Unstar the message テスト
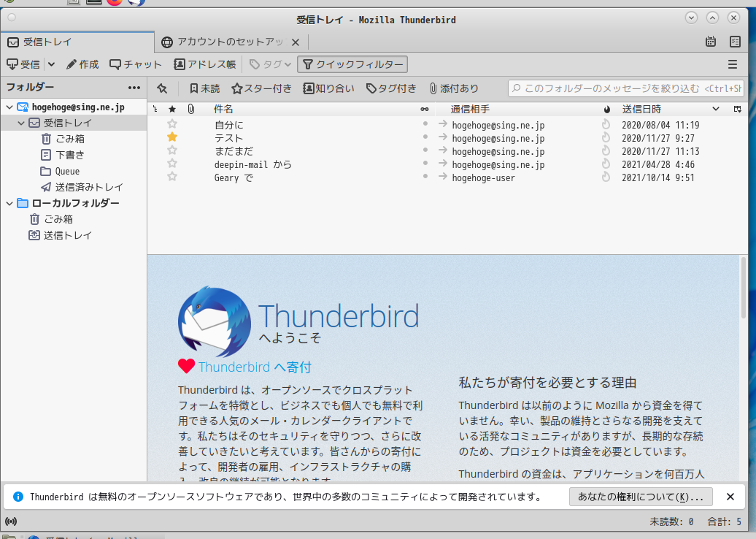The height and width of the screenshot is (539, 756). pyautogui.click(x=172, y=137)
